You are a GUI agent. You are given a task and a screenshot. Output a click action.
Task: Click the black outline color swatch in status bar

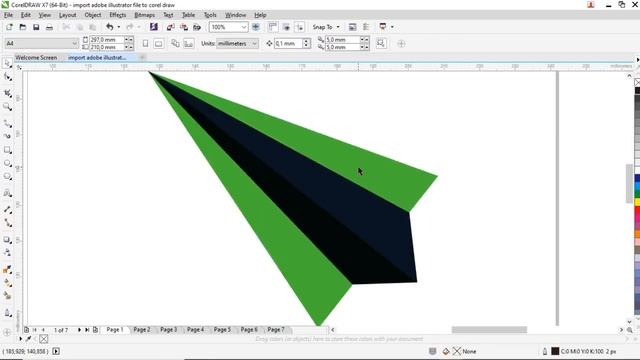[555, 351]
